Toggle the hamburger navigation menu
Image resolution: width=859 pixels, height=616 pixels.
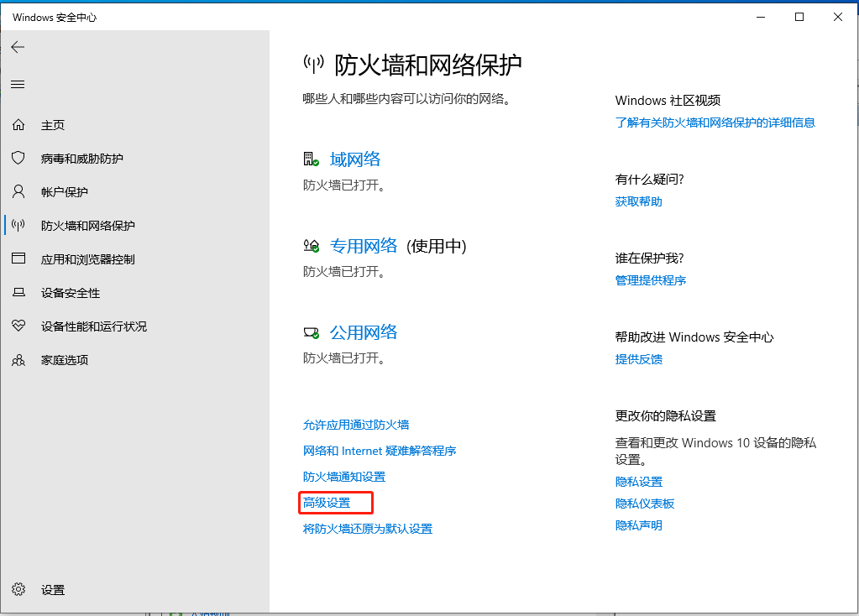coord(18,84)
